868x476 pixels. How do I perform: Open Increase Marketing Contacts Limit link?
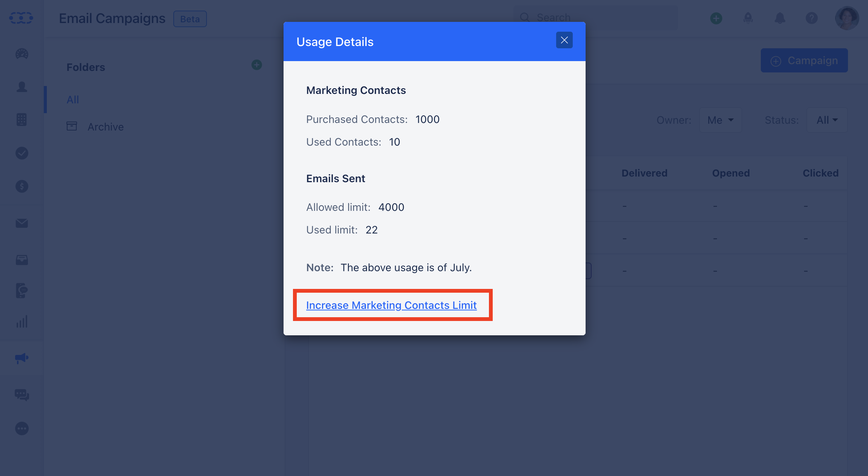click(391, 305)
